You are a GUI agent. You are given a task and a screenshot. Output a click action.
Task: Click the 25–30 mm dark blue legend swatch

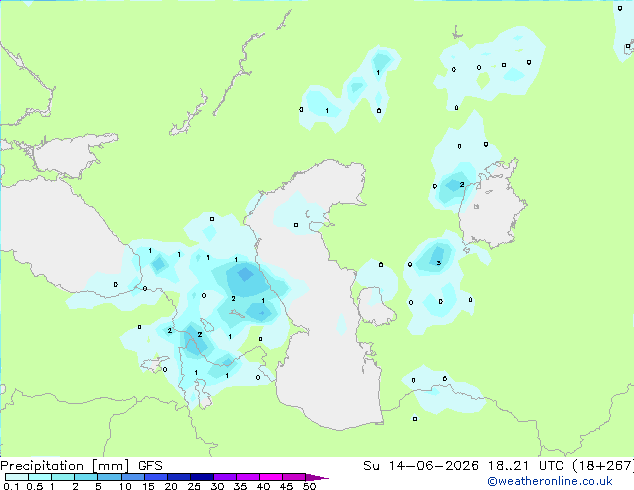[201, 477]
